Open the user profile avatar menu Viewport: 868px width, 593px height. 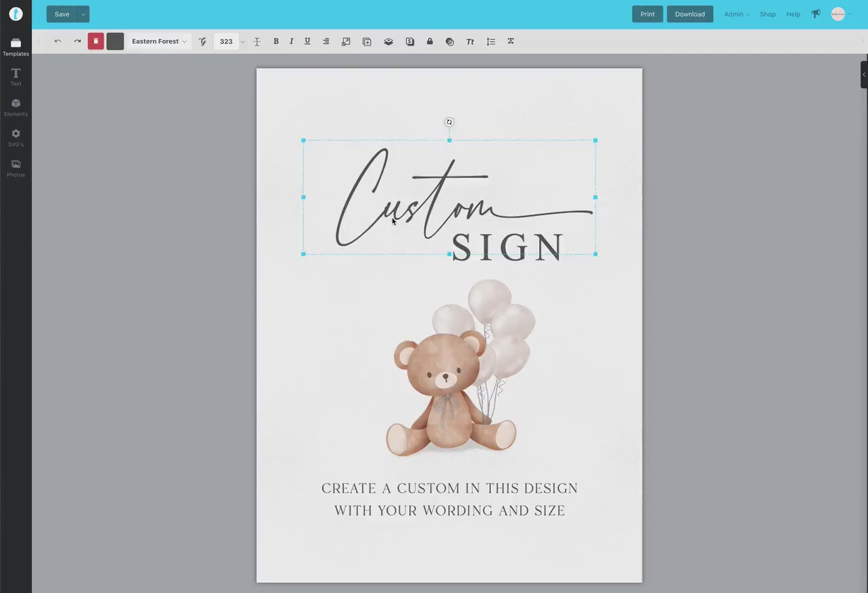[x=840, y=14]
